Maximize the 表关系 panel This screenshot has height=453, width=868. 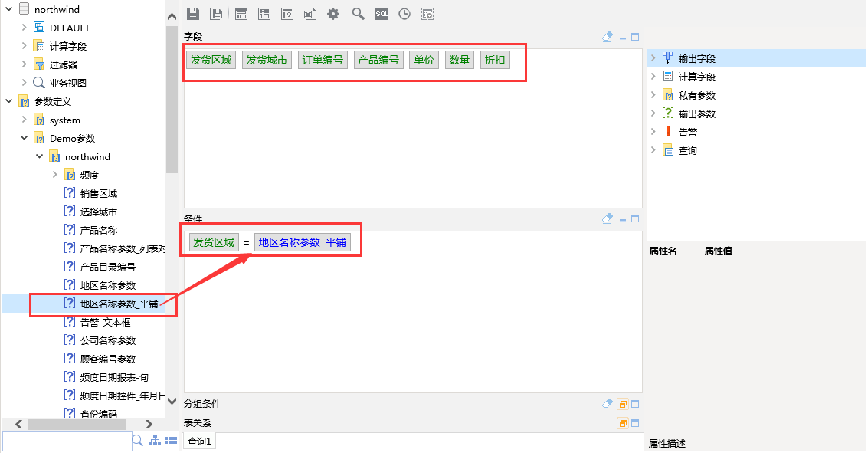(635, 424)
